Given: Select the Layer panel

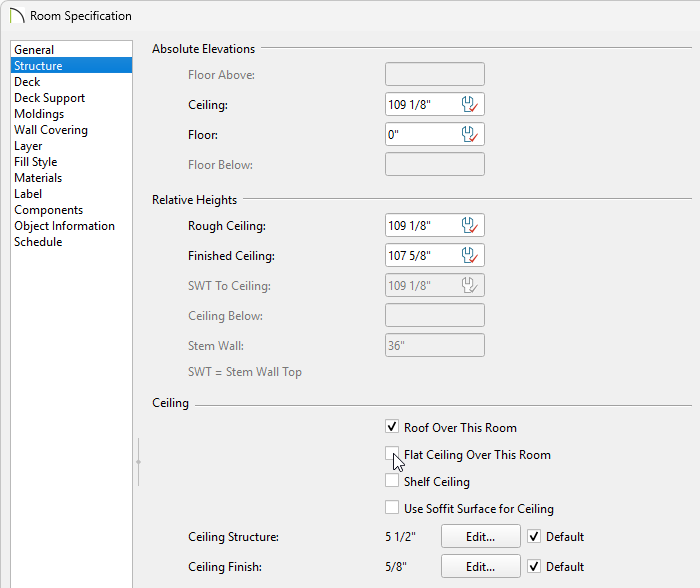Looking at the screenshot, I should 71,146.
